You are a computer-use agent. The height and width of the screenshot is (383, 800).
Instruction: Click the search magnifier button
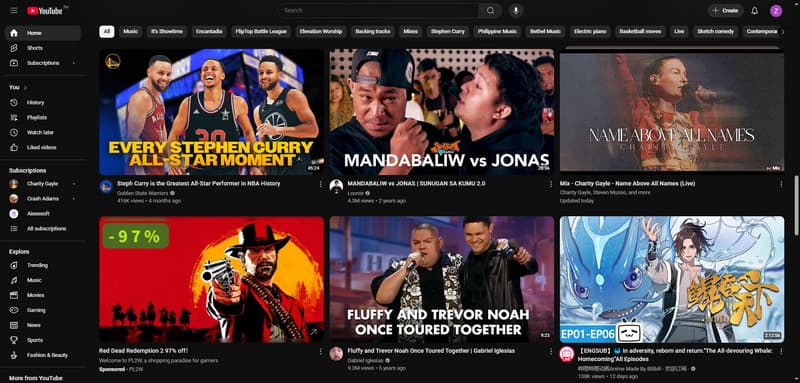490,11
